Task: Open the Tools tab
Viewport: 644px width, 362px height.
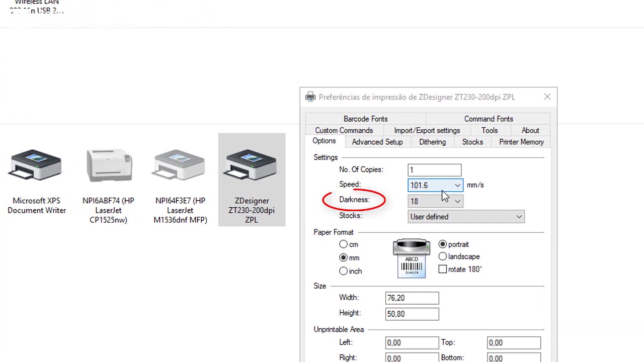Action: click(x=490, y=130)
